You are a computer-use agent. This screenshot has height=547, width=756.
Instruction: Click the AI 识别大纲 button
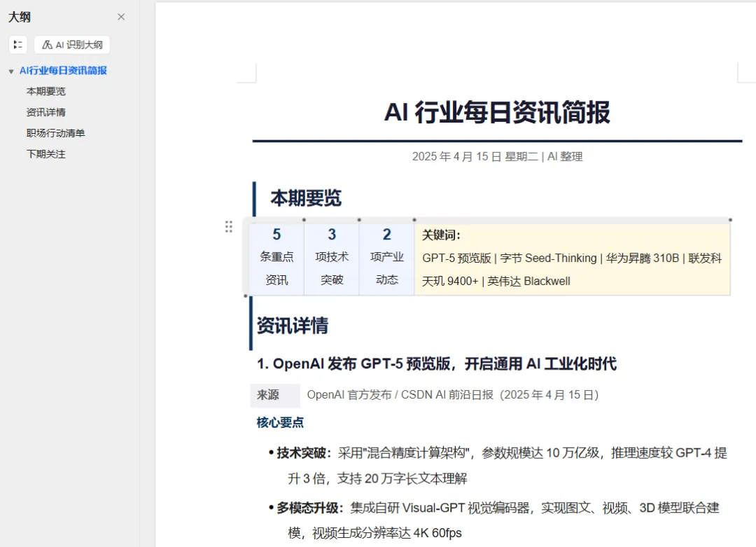pos(72,45)
